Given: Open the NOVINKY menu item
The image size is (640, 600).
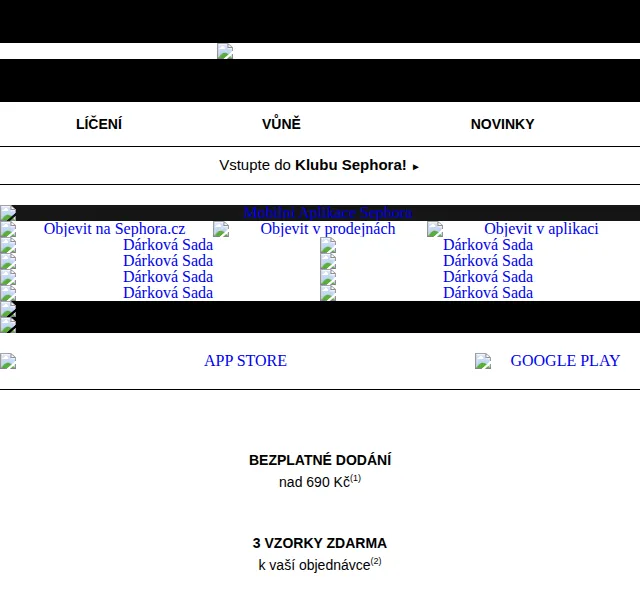Looking at the screenshot, I should coord(502,124).
